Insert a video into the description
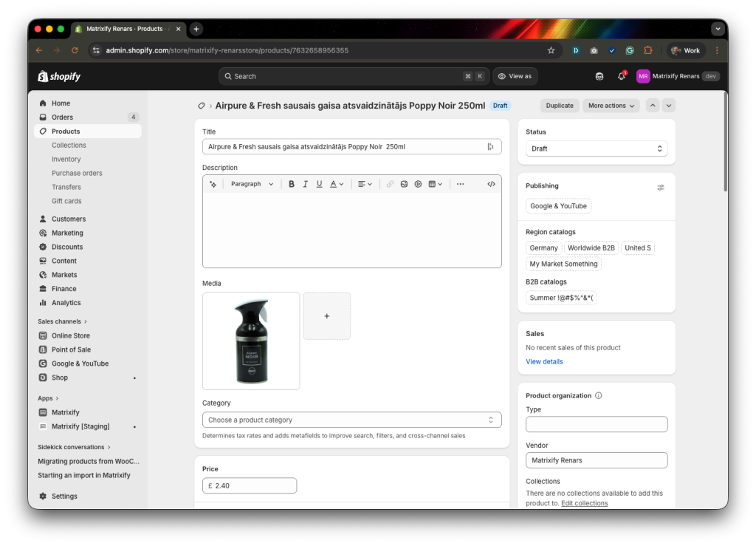Image resolution: width=756 pixels, height=546 pixels. point(417,184)
